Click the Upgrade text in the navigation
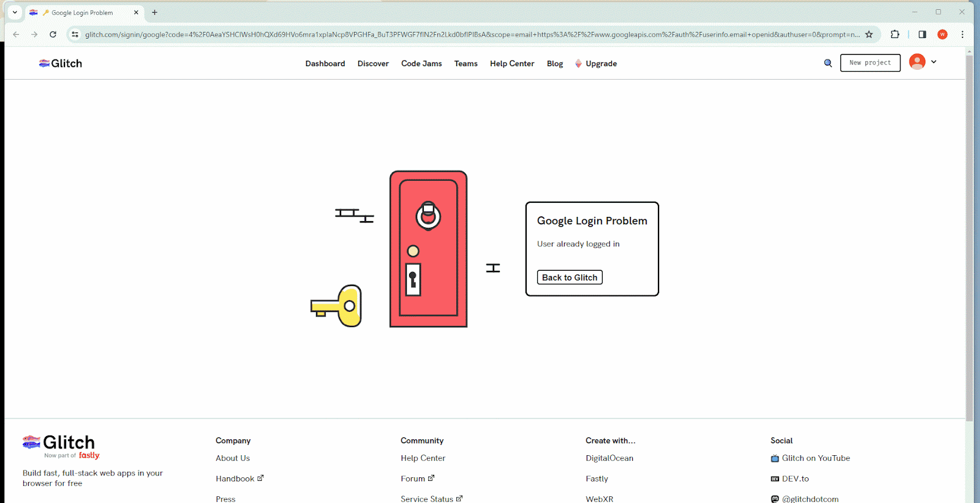Image resolution: width=980 pixels, height=503 pixels. (601, 64)
